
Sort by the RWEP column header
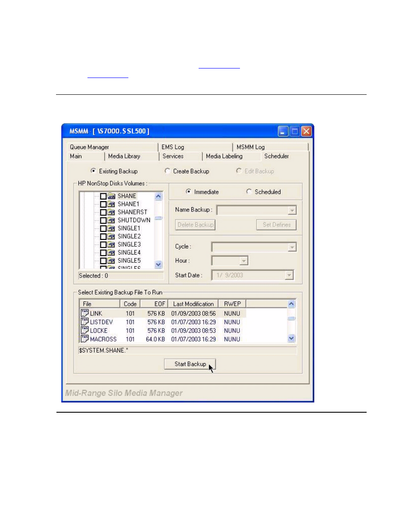click(x=232, y=304)
